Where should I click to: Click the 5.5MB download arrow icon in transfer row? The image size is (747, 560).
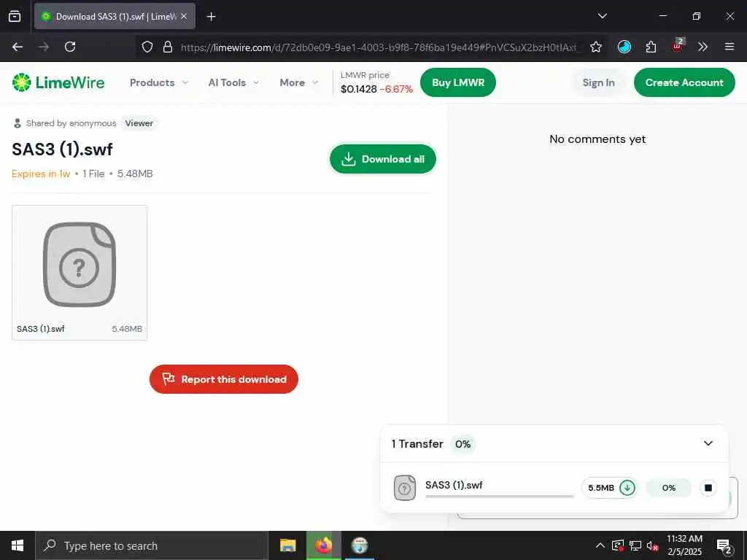(627, 488)
